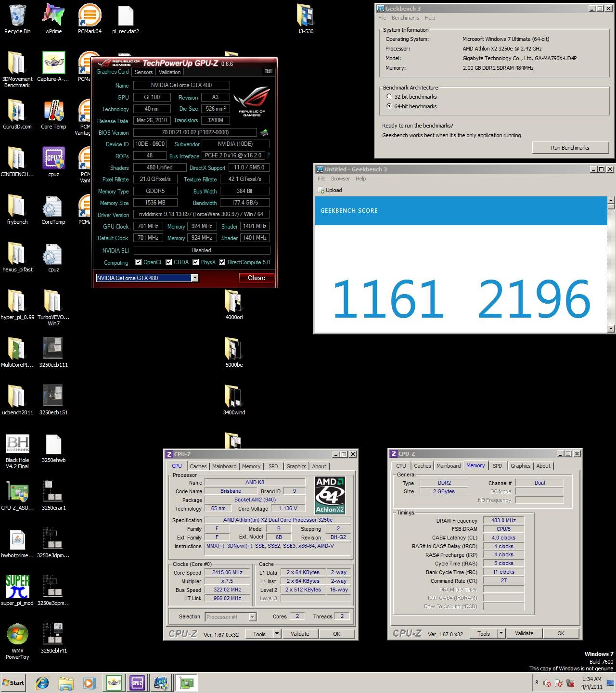
Task: Click OK in right CPU-Z window
Action: (561, 633)
